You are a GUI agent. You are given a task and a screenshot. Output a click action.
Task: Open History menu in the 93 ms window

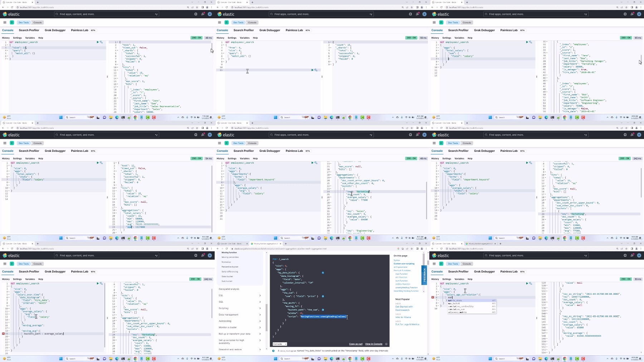pos(435,279)
